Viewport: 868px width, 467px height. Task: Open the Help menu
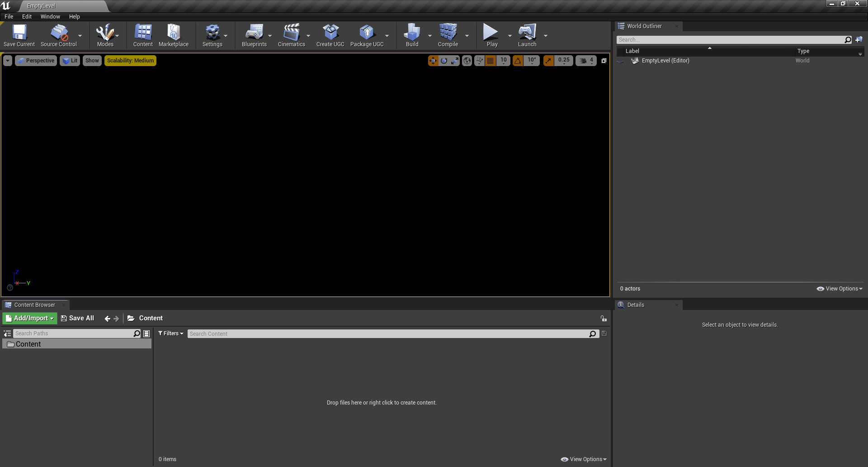click(75, 17)
